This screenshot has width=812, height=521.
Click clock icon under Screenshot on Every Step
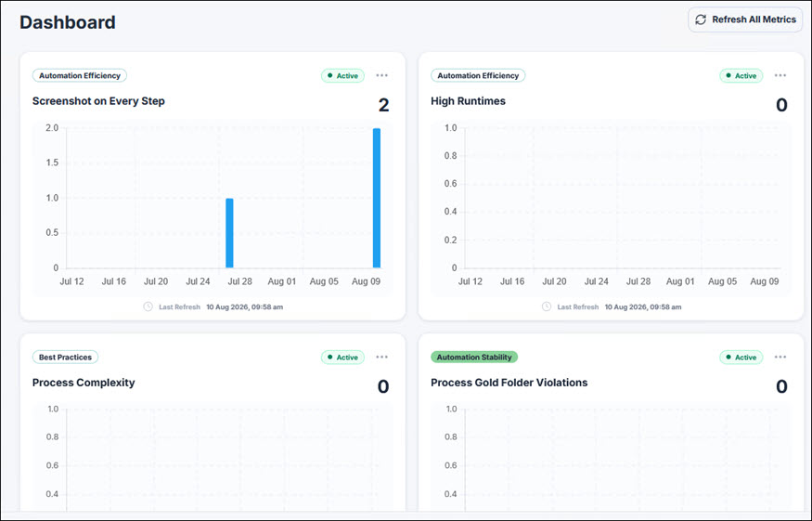coord(148,306)
